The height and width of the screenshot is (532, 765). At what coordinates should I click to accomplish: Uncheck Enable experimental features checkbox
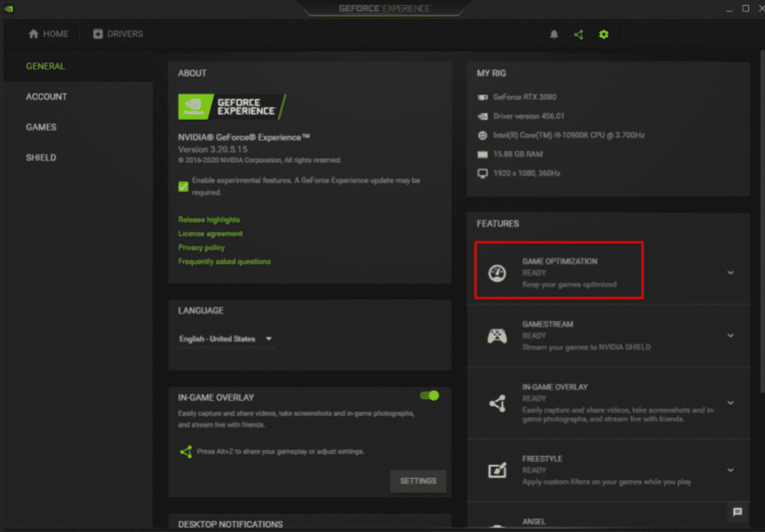tap(184, 186)
